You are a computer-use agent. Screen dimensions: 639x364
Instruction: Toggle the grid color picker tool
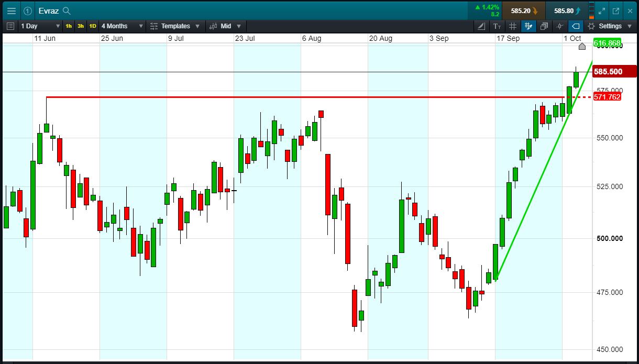pyautogui.click(x=528, y=26)
